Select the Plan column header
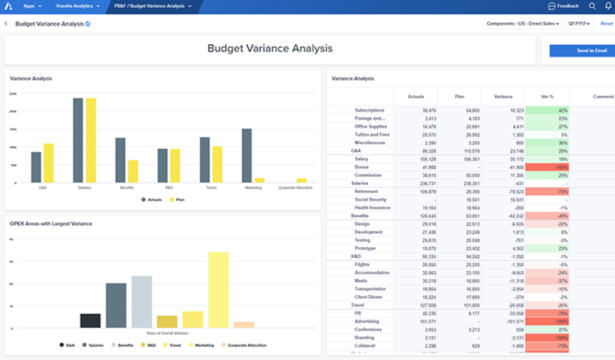The height and width of the screenshot is (360, 615). click(x=459, y=96)
